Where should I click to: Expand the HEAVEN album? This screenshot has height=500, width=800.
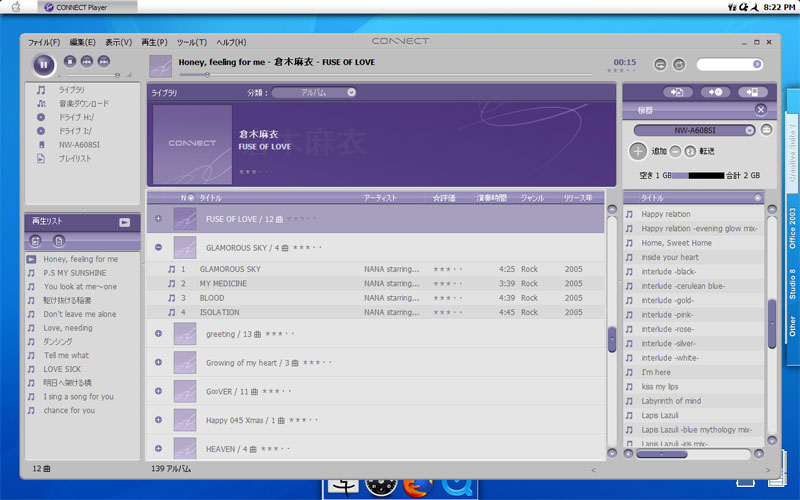click(x=158, y=448)
